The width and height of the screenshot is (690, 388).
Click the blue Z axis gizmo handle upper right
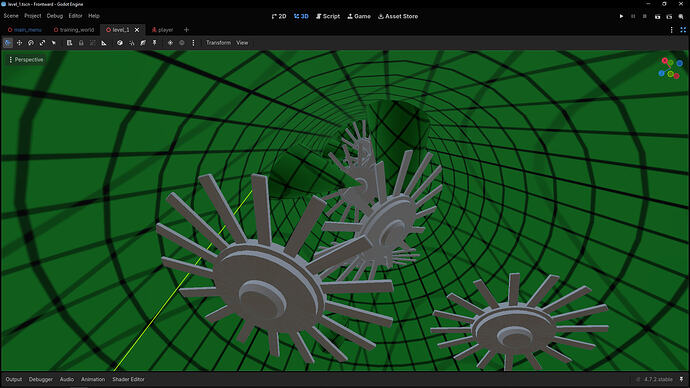click(679, 63)
